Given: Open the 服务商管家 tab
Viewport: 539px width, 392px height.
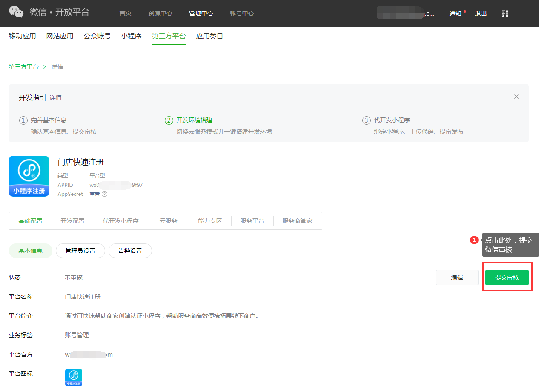Looking at the screenshot, I should point(297,221).
